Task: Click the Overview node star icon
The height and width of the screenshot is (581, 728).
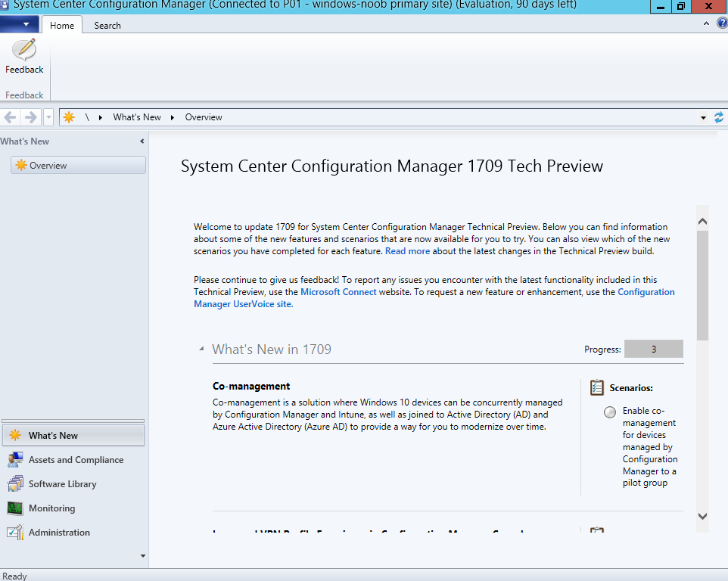Action: click(21, 165)
